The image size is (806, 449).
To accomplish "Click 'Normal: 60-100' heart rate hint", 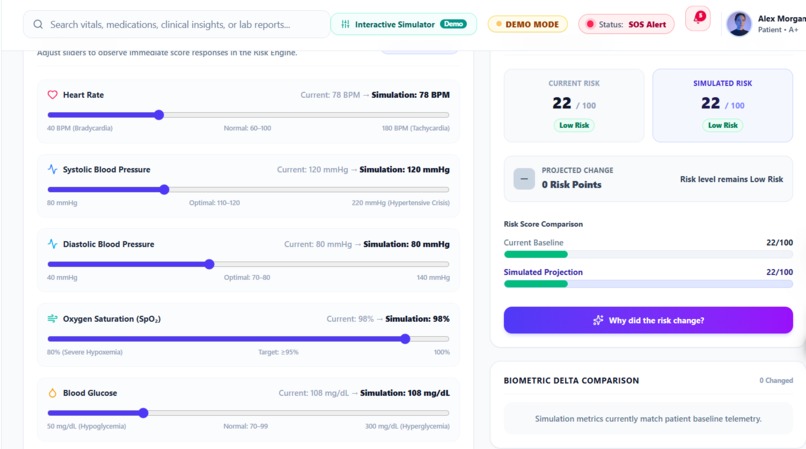I will (x=247, y=128).
